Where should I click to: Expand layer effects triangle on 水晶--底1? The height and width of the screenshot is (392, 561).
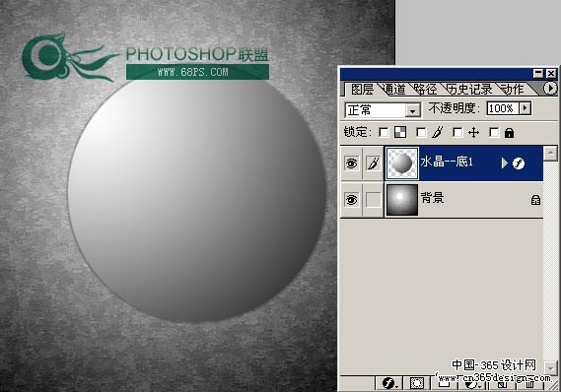pyautogui.click(x=505, y=163)
